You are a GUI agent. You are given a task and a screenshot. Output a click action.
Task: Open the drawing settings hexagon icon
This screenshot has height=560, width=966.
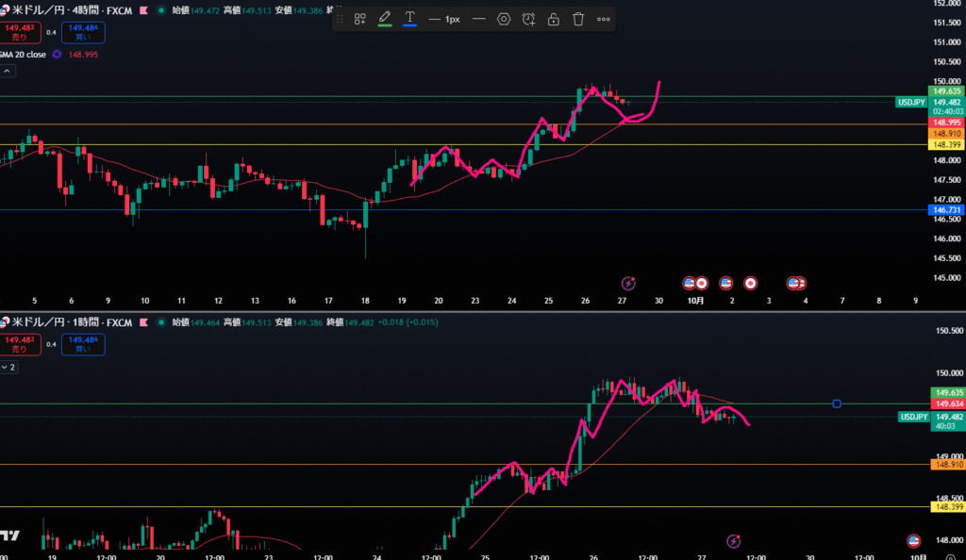[x=504, y=19]
